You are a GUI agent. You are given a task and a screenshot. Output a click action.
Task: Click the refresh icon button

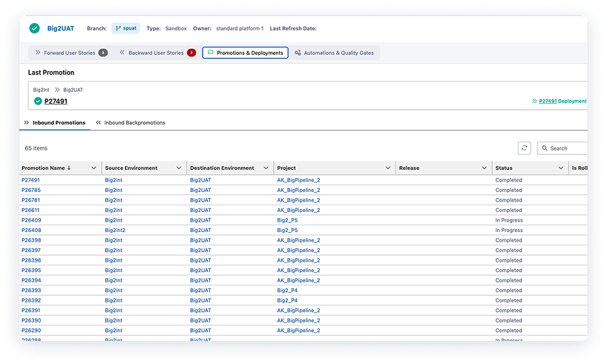(524, 148)
